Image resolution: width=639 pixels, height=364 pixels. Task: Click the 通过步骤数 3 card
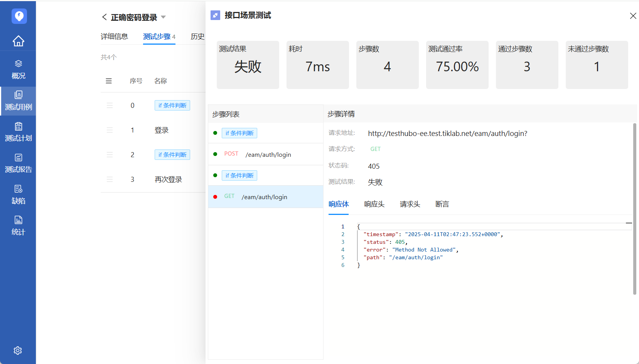(527, 65)
